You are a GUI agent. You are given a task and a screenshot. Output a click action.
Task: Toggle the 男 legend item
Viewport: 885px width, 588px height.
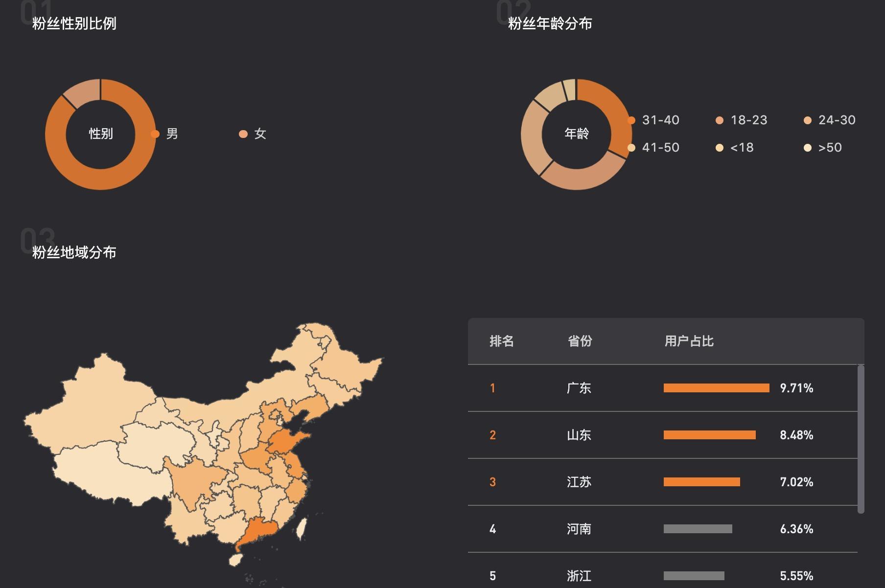[165, 134]
